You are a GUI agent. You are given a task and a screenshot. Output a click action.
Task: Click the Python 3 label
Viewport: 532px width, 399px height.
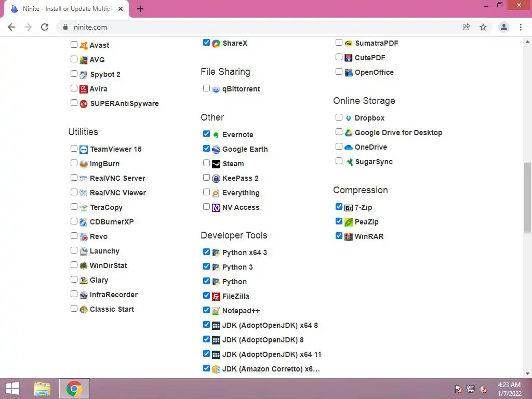[x=237, y=268]
